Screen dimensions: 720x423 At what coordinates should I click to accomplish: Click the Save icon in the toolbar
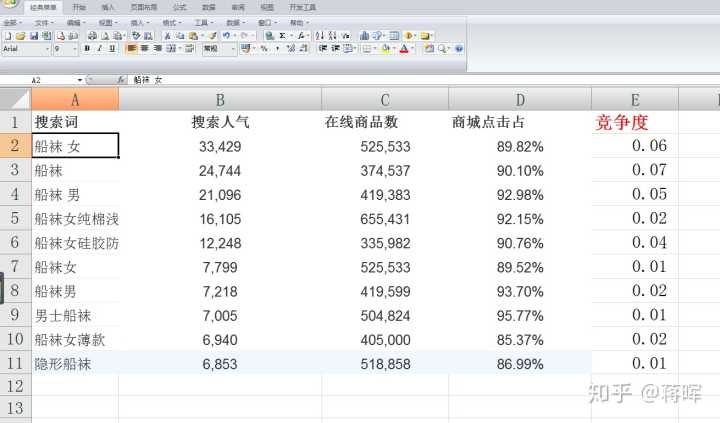click(x=33, y=35)
